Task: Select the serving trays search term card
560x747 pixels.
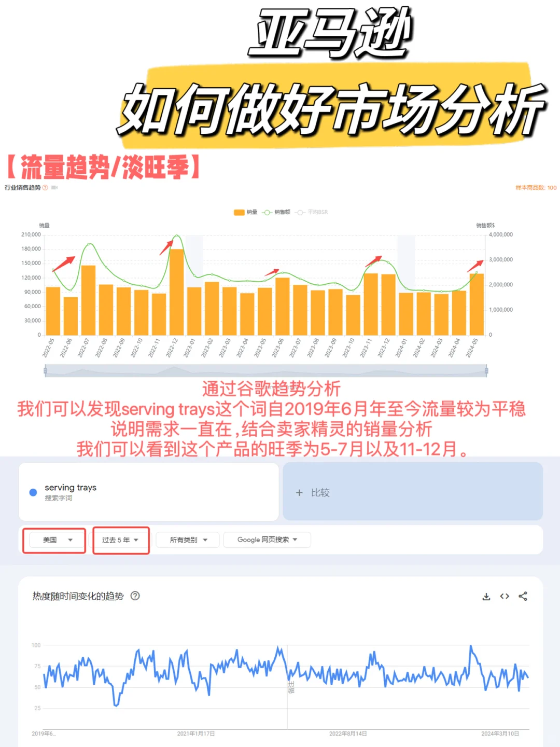Action: pyautogui.click(x=149, y=492)
